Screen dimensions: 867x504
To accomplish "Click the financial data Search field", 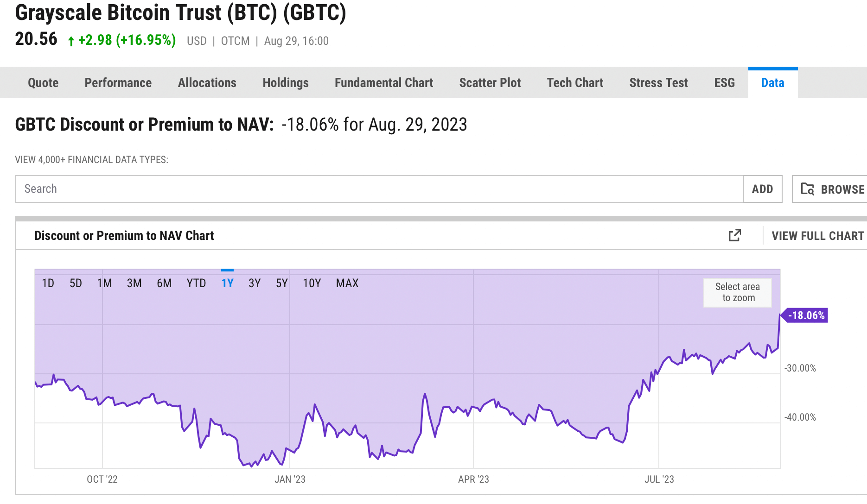I will click(379, 189).
